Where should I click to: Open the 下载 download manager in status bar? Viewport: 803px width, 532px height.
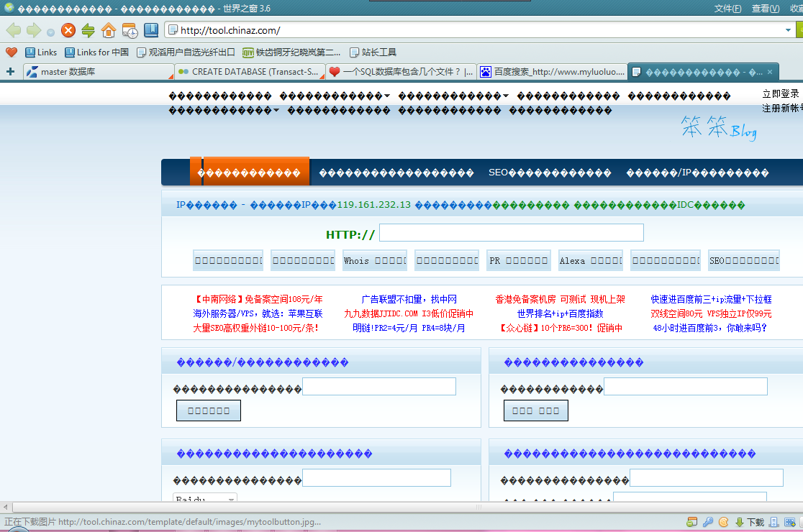750,522
